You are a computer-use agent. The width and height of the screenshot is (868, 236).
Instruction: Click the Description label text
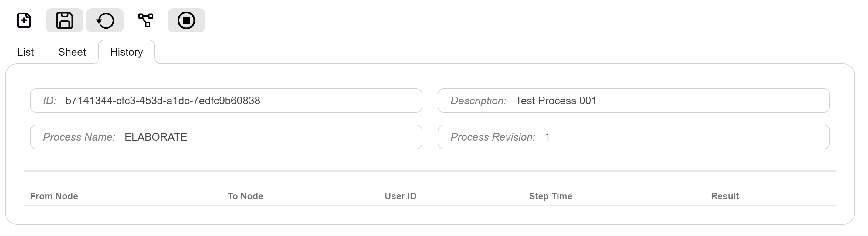479,101
